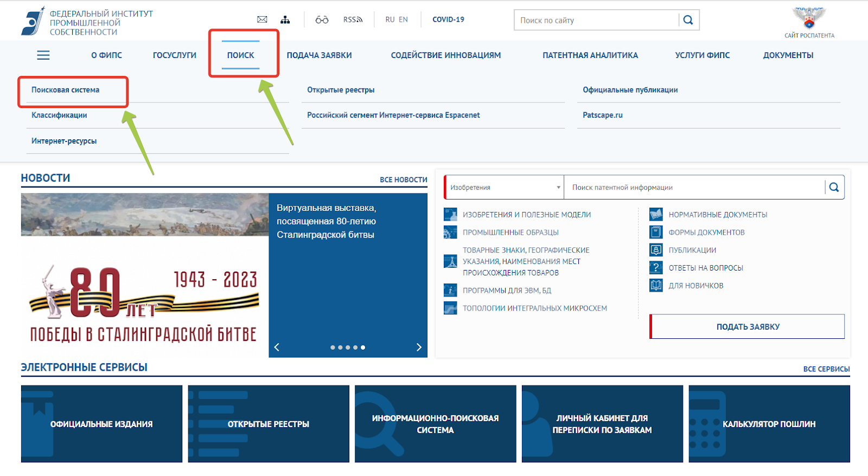The width and height of the screenshot is (868, 476).
Task: Open the ДЛЯ НОВИЧКОВ text link
Action: point(696,286)
